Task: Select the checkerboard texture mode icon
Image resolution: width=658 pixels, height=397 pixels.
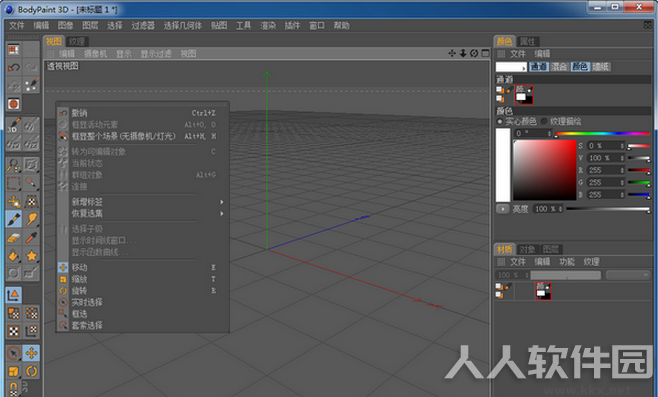Action: pyautogui.click(x=14, y=332)
